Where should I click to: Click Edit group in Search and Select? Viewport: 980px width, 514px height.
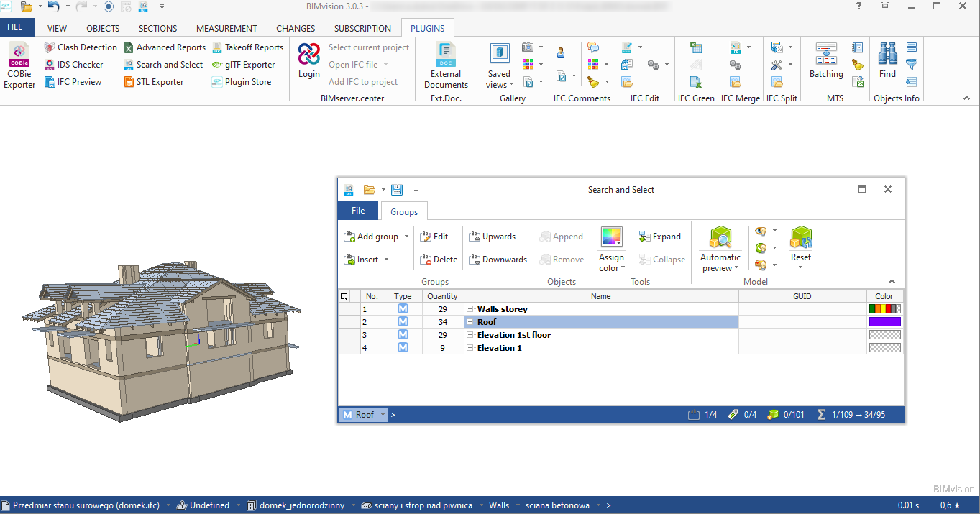[x=434, y=237]
